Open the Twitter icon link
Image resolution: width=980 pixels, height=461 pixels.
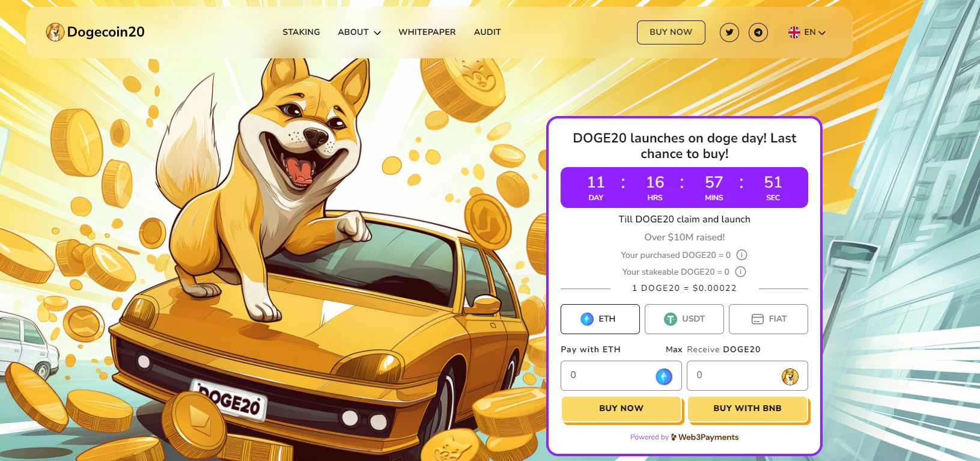[729, 32]
